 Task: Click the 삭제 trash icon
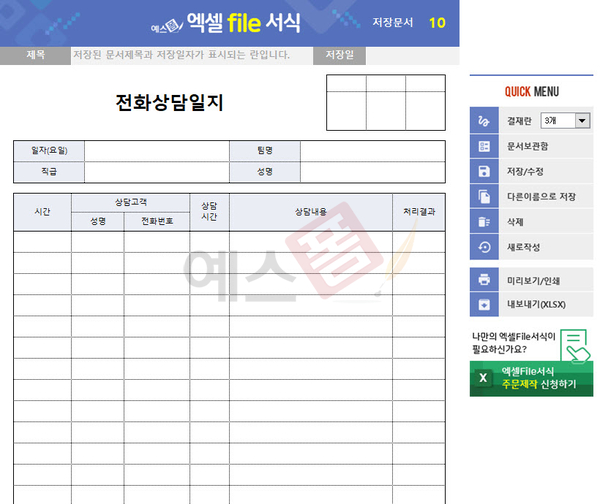[x=484, y=222]
